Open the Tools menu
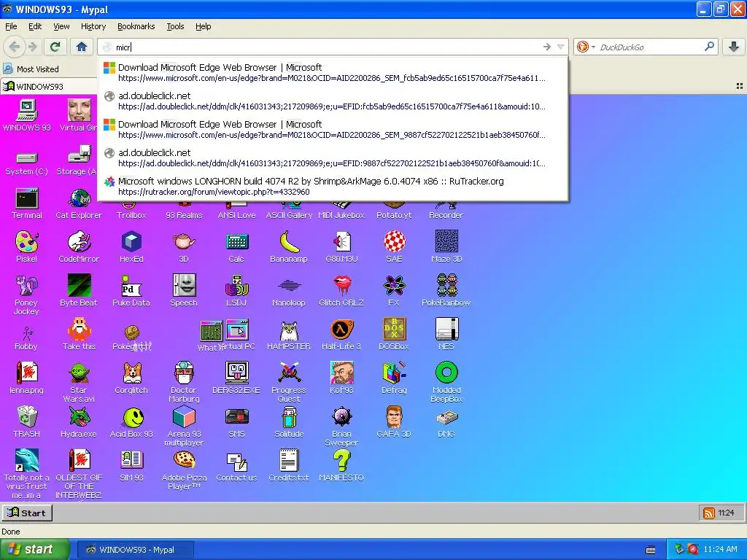 click(x=175, y=26)
